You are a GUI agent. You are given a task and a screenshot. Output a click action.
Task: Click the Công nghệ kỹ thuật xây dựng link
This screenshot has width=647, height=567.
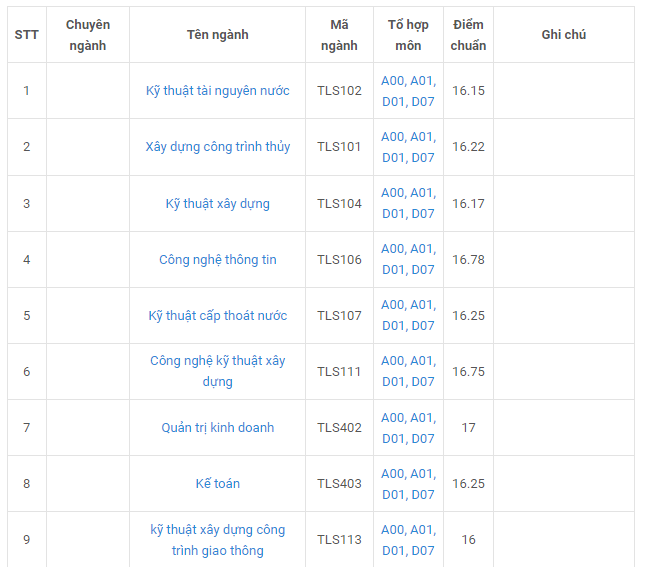pyautogui.click(x=217, y=371)
